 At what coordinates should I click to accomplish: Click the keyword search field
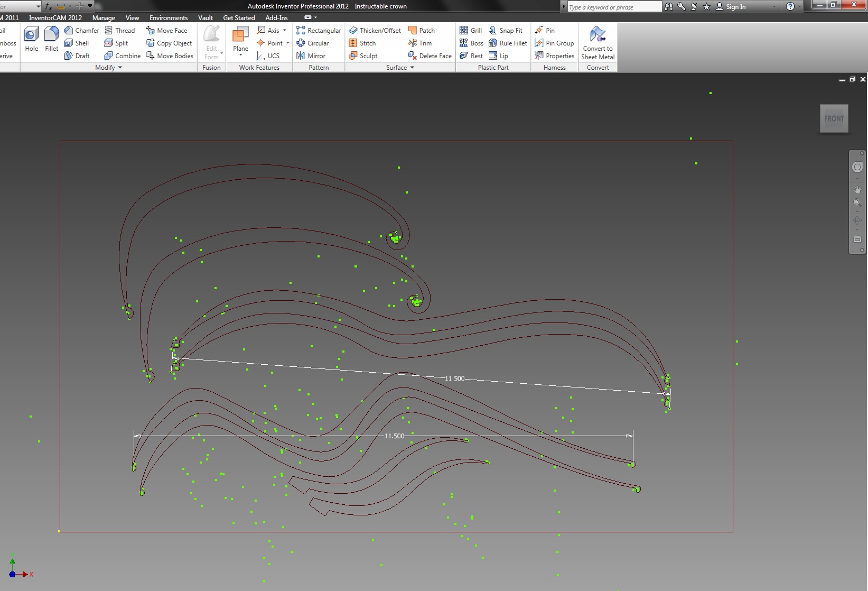614,7
